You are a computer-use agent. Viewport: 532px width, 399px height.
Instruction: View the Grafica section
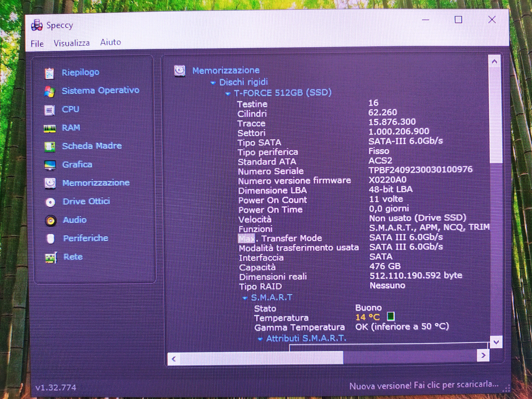pyautogui.click(x=77, y=164)
